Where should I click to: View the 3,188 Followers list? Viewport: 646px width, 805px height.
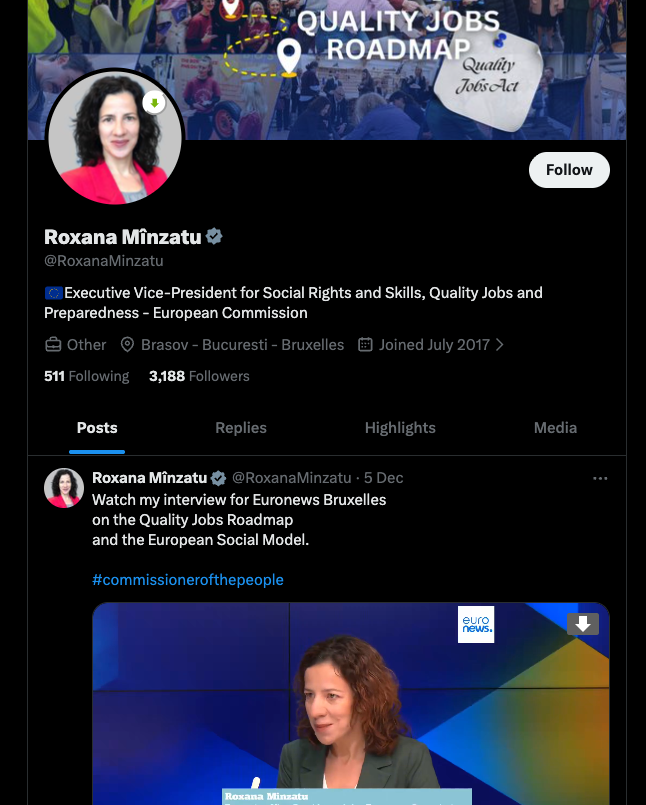[199, 376]
